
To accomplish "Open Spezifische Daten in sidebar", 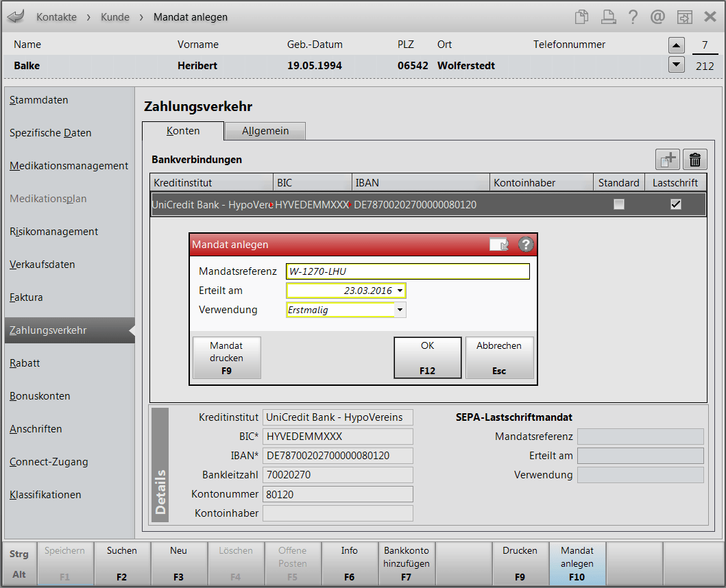I will [51, 133].
